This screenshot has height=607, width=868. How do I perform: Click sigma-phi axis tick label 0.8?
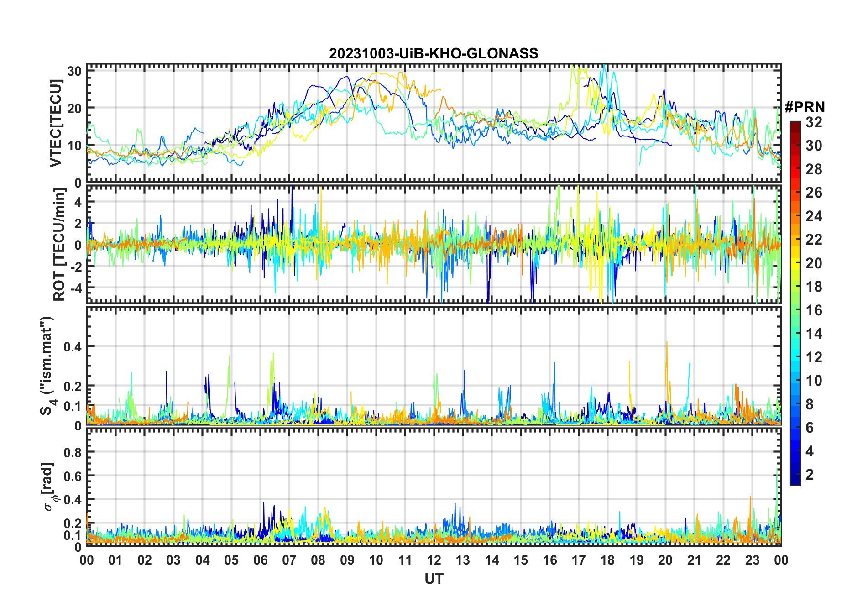pyautogui.click(x=73, y=452)
